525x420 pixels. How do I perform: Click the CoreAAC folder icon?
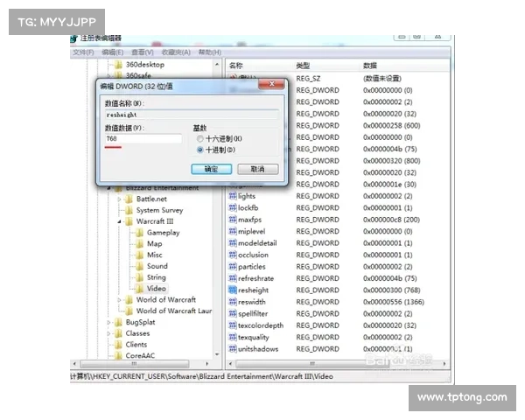(118, 355)
